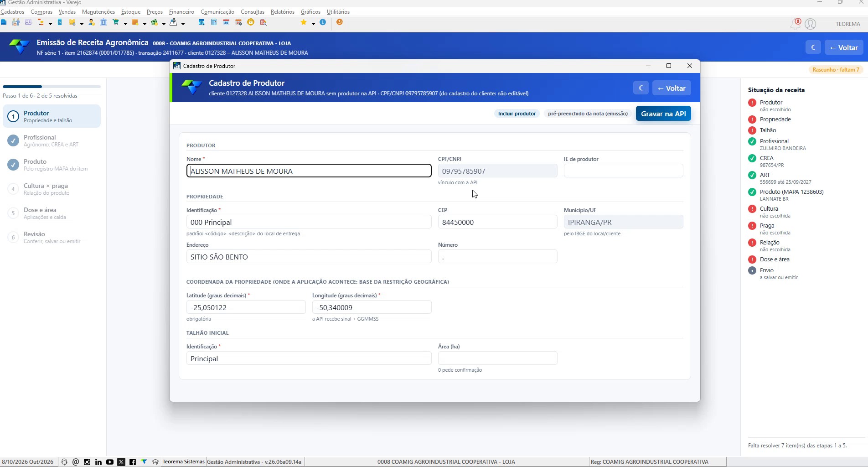The image size is (868, 467).
Task: Open Instagram icon in the status bar
Action: [x=87, y=462]
